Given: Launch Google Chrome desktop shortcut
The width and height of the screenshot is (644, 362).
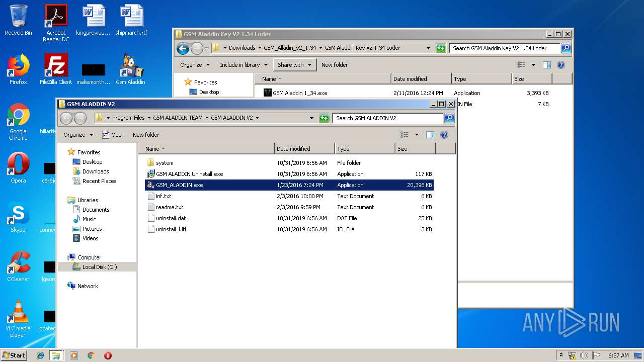Looking at the screenshot, I should 18,122.
